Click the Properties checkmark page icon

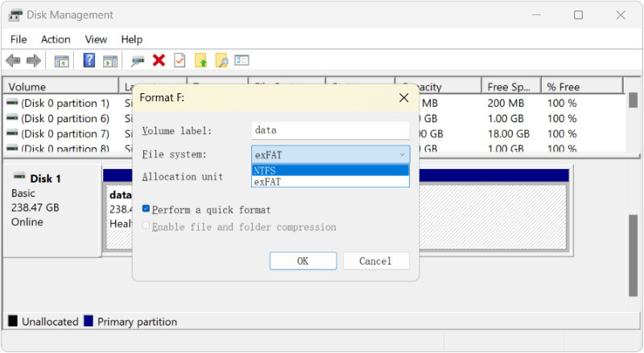click(180, 61)
